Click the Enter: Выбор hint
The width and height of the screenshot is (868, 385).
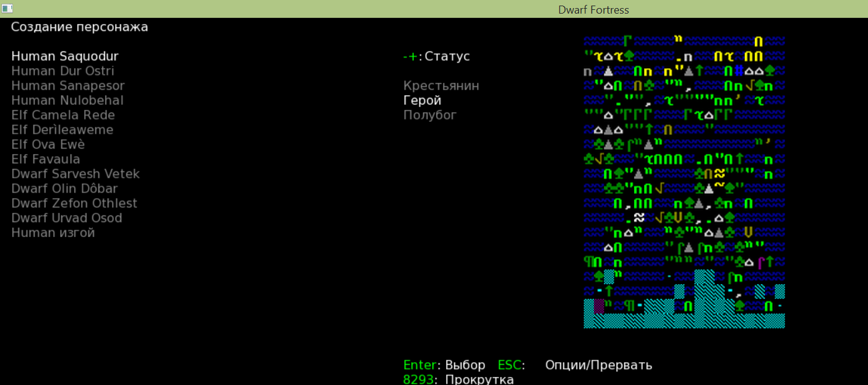pyautogui.click(x=444, y=365)
